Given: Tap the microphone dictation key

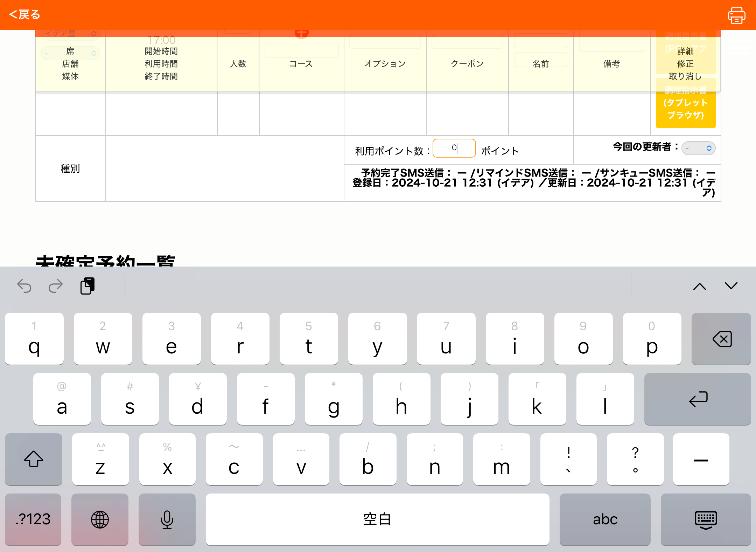Looking at the screenshot, I should [167, 519].
